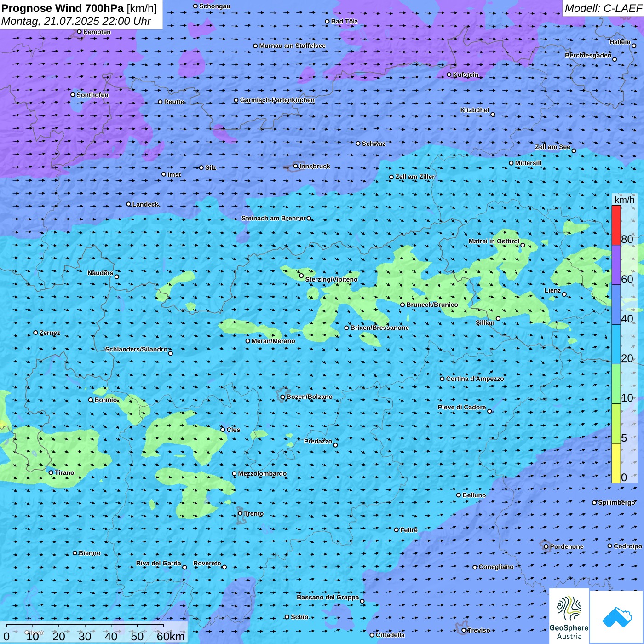This screenshot has height=644, width=644.
Task: Click the Zell am See label
Action: pyautogui.click(x=552, y=147)
